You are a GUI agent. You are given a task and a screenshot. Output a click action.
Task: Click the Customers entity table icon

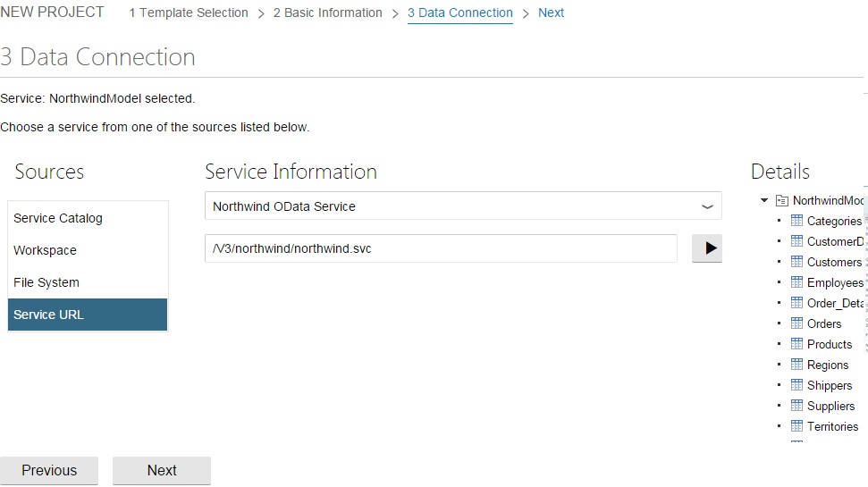click(x=797, y=262)
